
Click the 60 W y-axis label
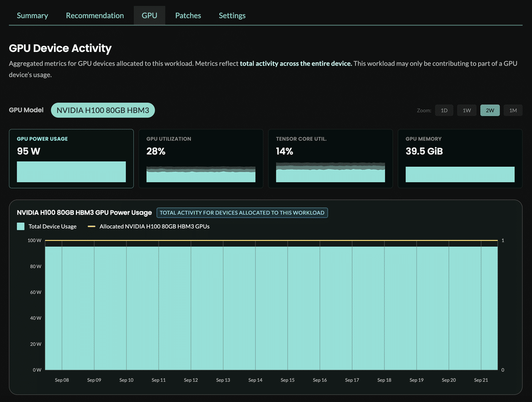pyautogui.click(x=36, y=292)
